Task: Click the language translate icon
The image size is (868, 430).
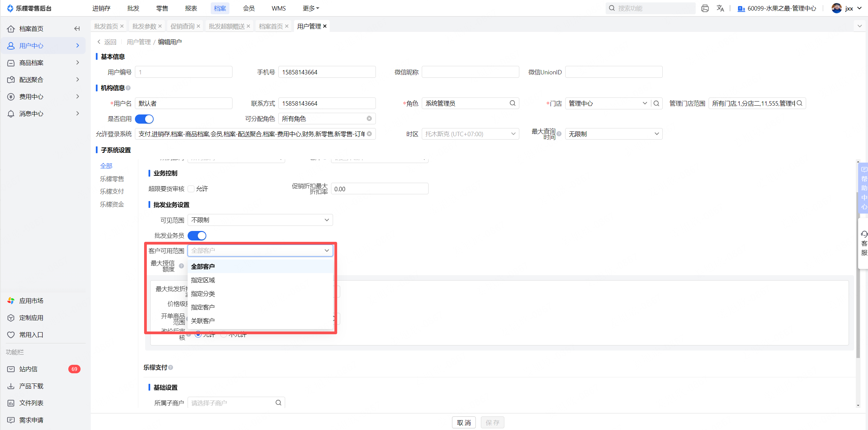Action: [x=720, y=8]
